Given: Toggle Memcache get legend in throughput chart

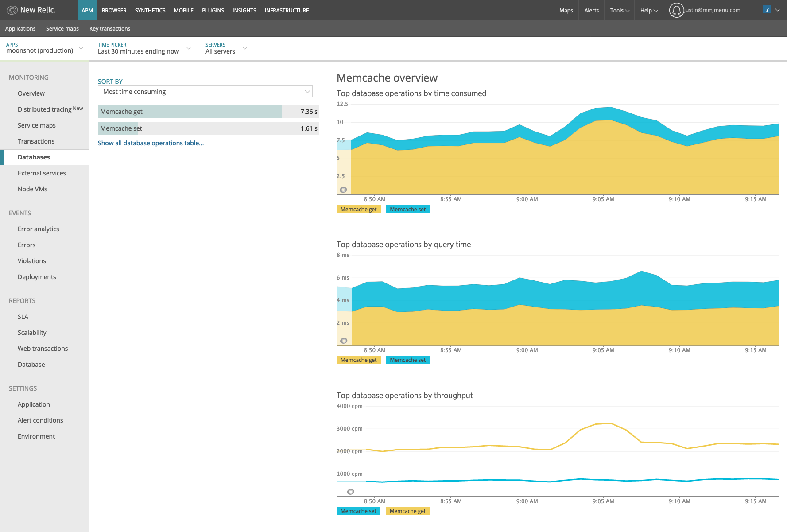Looking at the screenshot, I should click(408, 511).
